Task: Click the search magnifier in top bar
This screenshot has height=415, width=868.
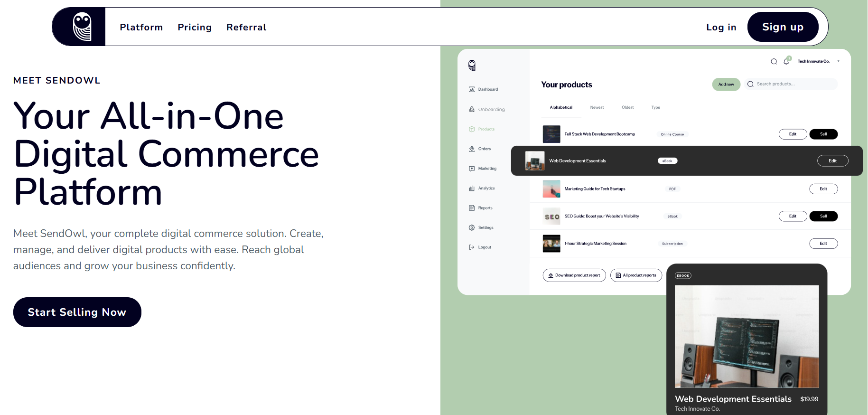Action: pos(774,61)
